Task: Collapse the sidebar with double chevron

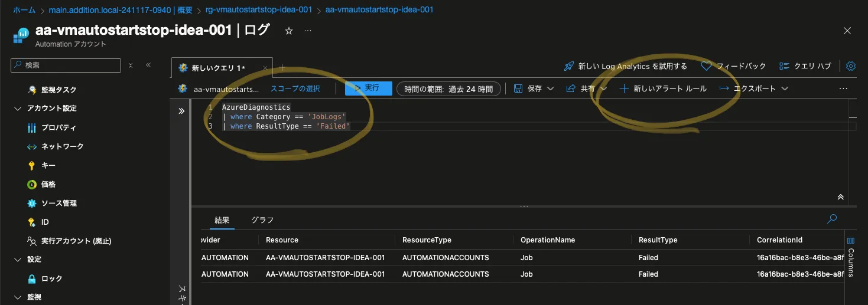Action: (148, 65)
